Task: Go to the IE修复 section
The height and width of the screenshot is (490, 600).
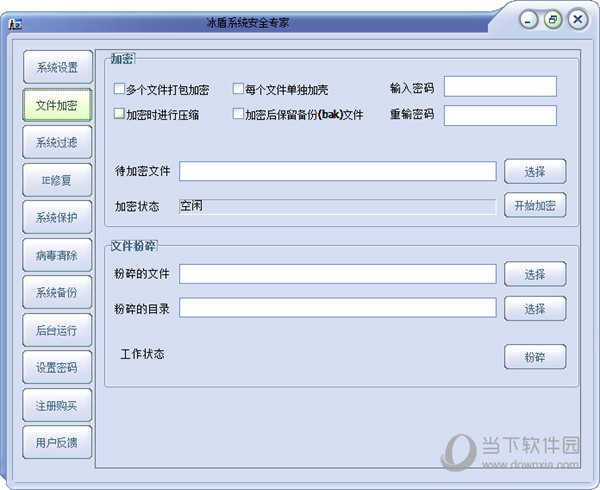Action: click(x=57, y=180)
